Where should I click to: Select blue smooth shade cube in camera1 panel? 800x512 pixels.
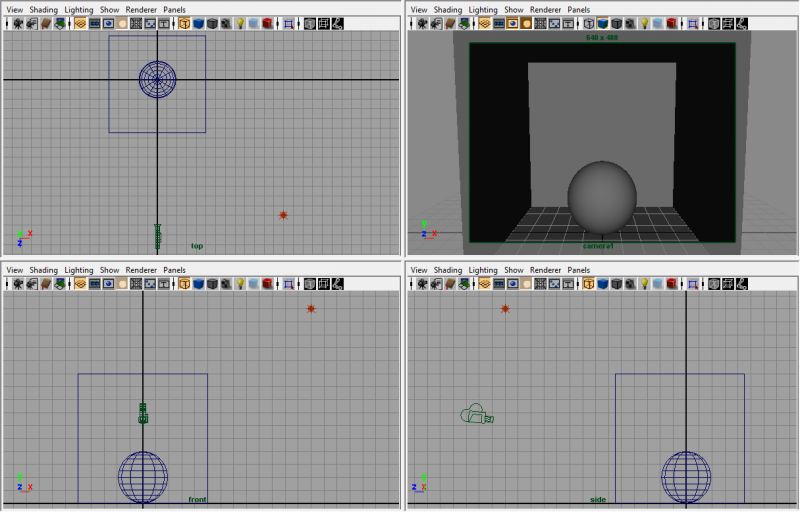[604, 23]
